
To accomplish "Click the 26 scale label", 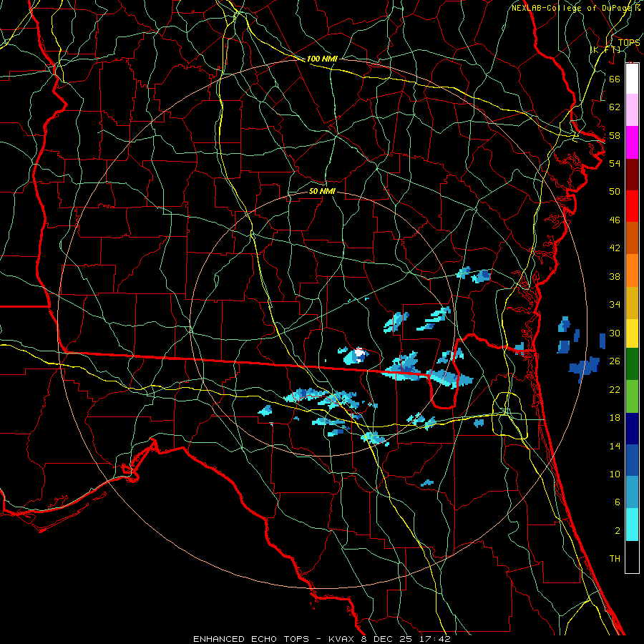I will coord(615,361).
